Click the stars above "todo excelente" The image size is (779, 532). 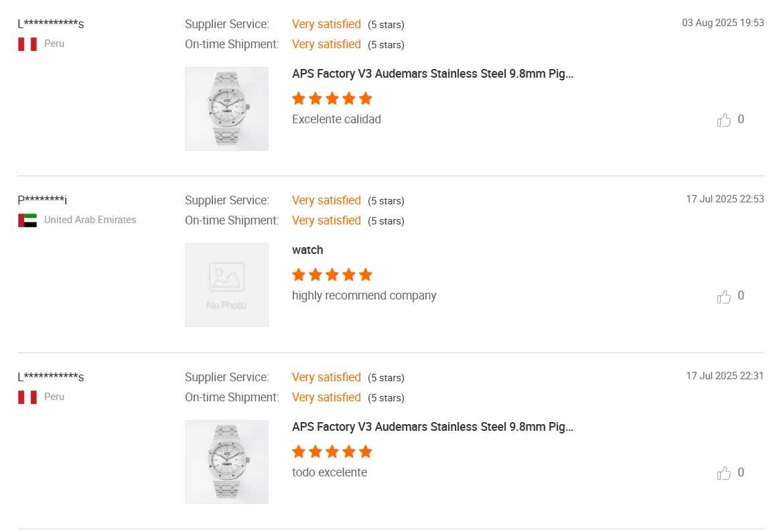(332, 452)
